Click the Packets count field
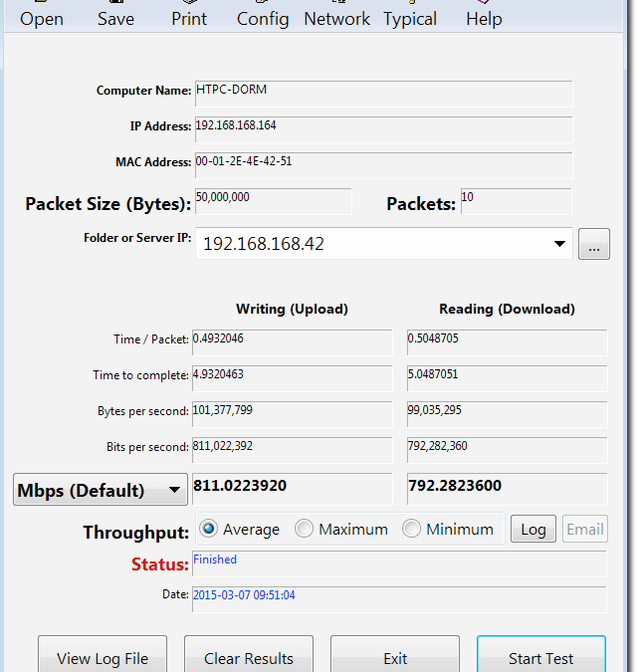The height and width of the screenshot is (672, 637). [x=516, y=201]
